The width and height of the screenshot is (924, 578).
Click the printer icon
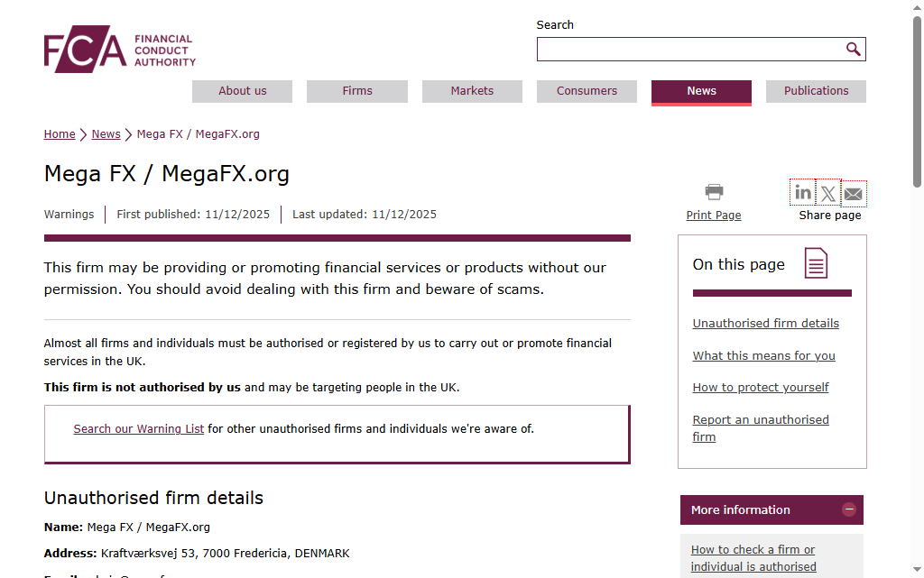[x=714, y=191]
